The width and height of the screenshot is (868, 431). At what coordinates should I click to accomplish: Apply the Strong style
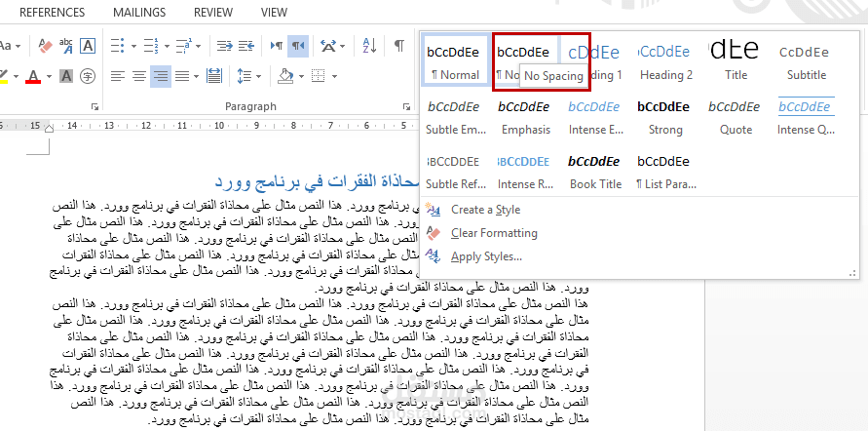click(664, 116)
